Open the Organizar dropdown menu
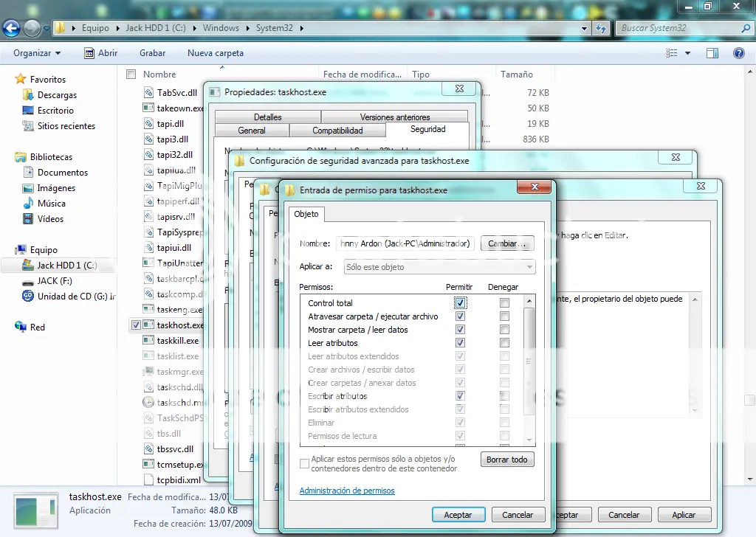This screenshot has width=756, height=537. coord(37,53)
